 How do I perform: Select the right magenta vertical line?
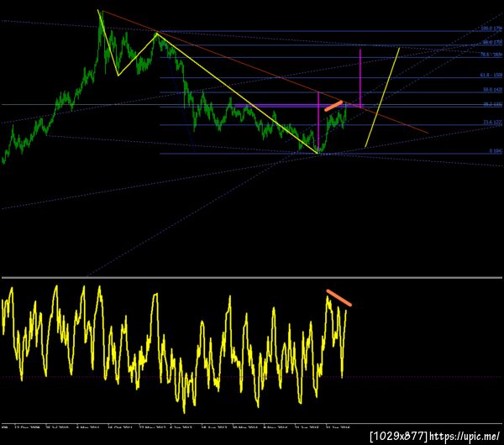click(x=360, y=78)
